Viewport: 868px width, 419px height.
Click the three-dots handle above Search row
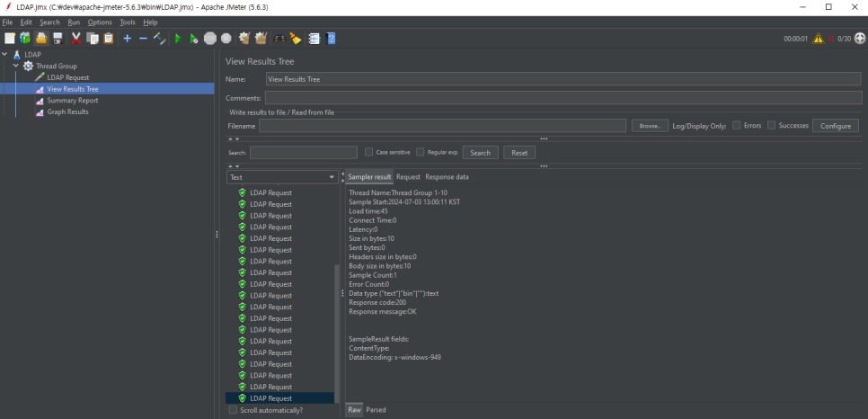pyautogui.click(x=545, y=138)
